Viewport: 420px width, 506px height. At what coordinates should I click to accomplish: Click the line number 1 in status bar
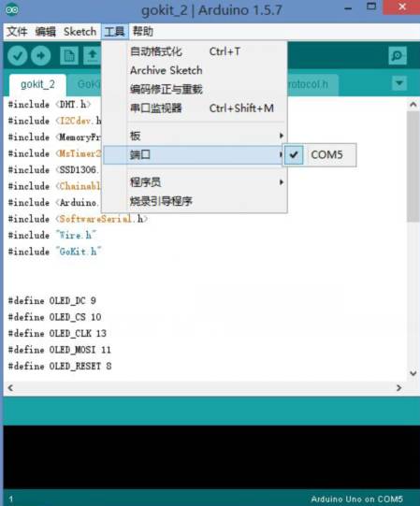point(11,499)
